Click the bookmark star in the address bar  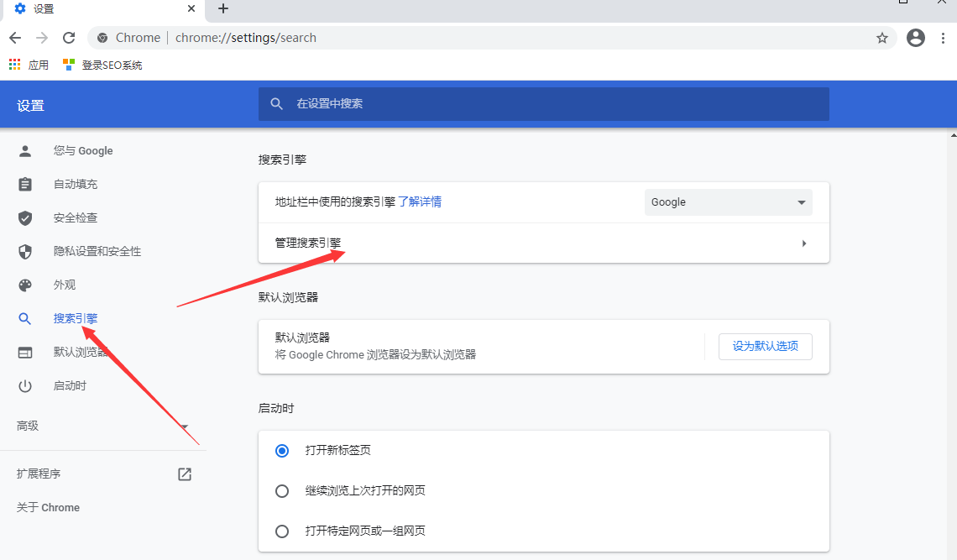881,37
